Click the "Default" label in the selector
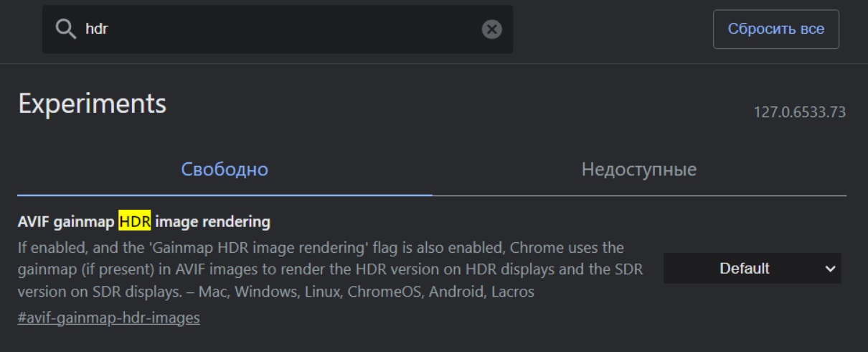Screen dimensions: 868x352 (x=744, y=268)
